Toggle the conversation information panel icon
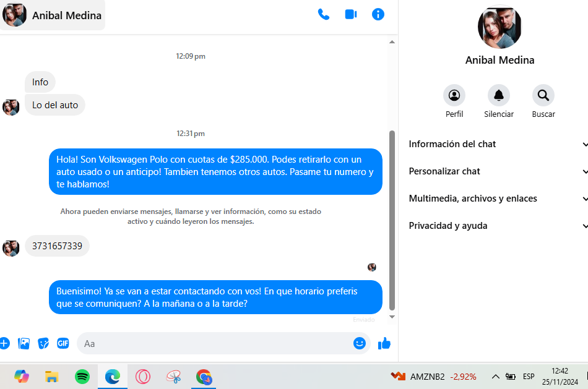588x389 pixels. point(378,15)
